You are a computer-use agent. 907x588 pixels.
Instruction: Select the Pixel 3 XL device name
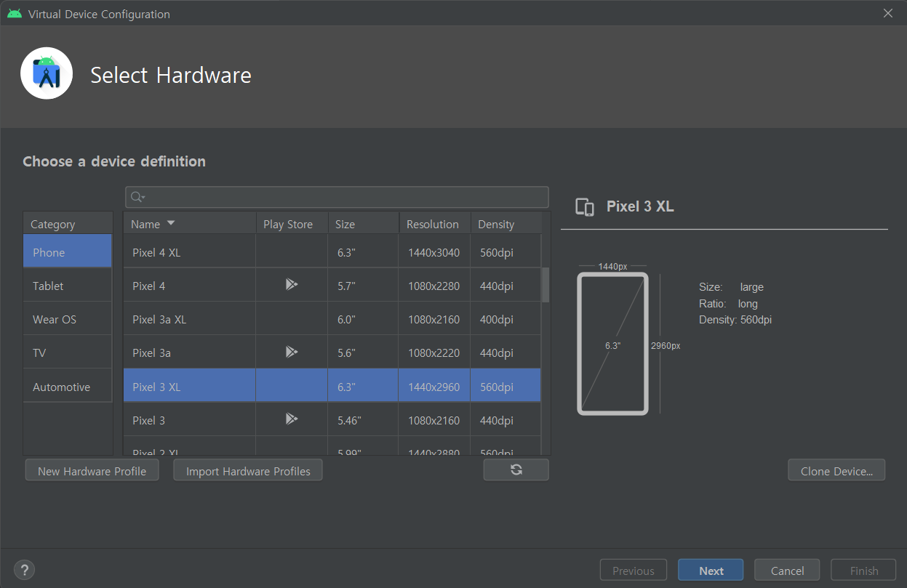(156, 387)
